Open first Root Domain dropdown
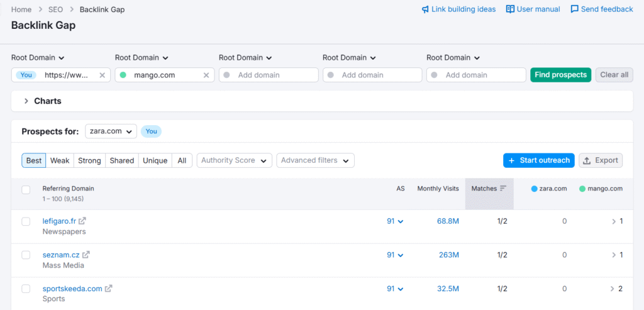This screenshot has height=310, width=644. 38,58
